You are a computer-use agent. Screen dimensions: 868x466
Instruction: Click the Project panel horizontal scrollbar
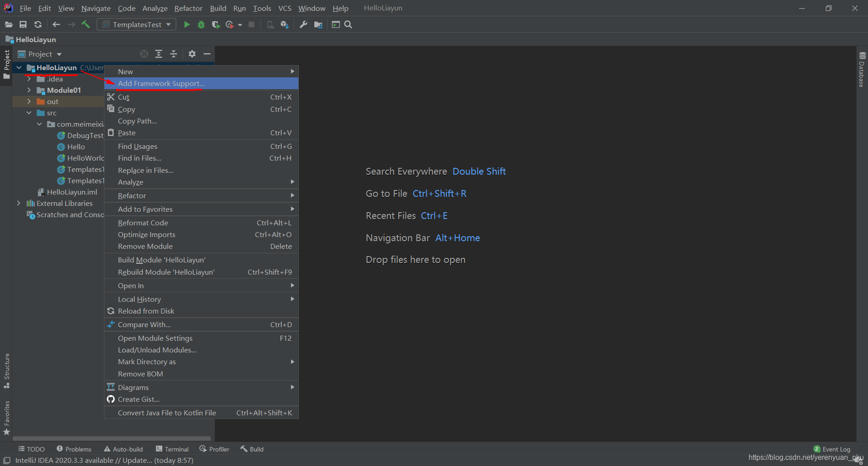tap(112, 438)
